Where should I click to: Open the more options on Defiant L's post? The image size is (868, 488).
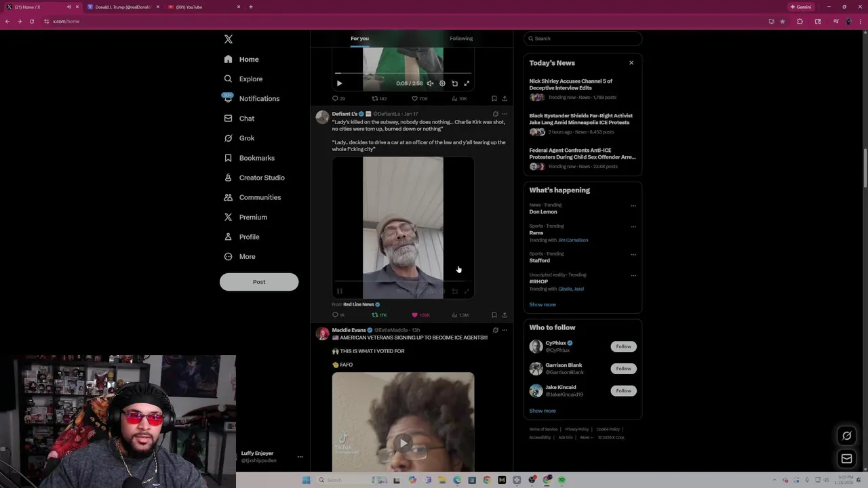point(505,114)
